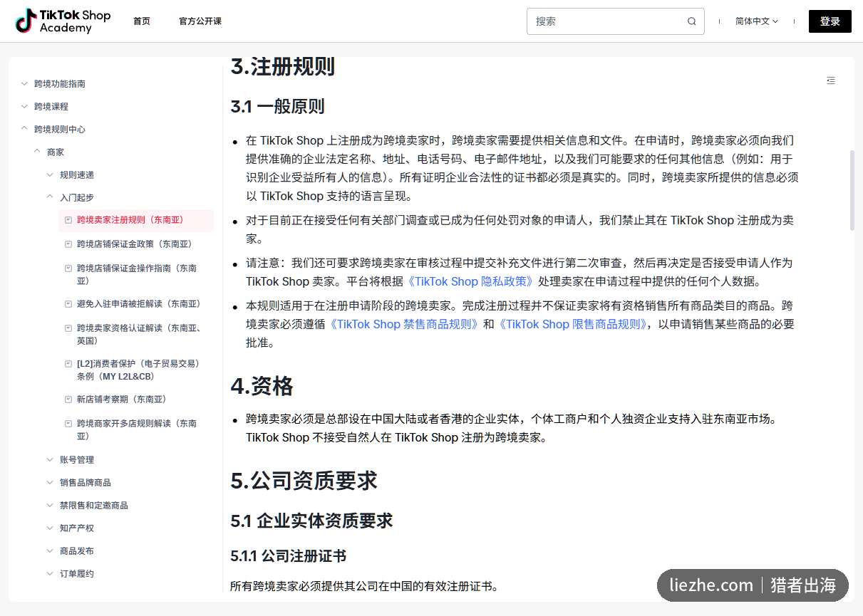Viewport: 863px width, 616px height.
Task: Click the 5.1.1 公司注册证书 heading
Action: [x=288, y=556]
